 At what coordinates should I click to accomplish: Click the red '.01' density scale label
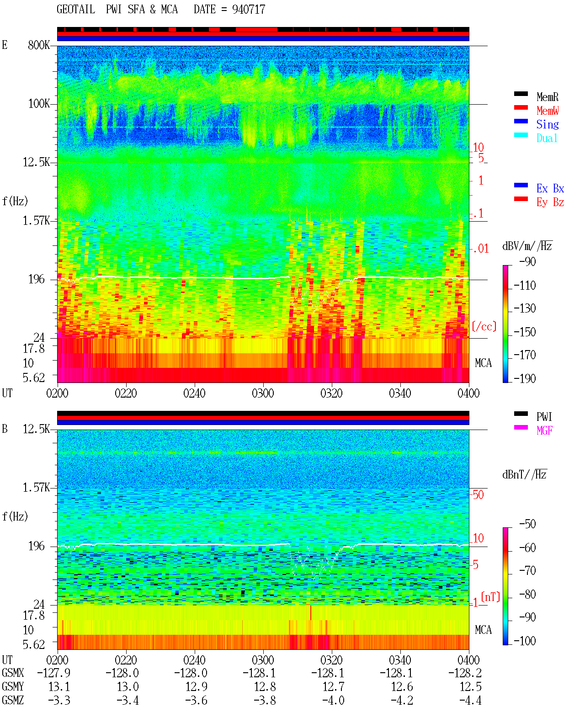click(x=481, y=249)
